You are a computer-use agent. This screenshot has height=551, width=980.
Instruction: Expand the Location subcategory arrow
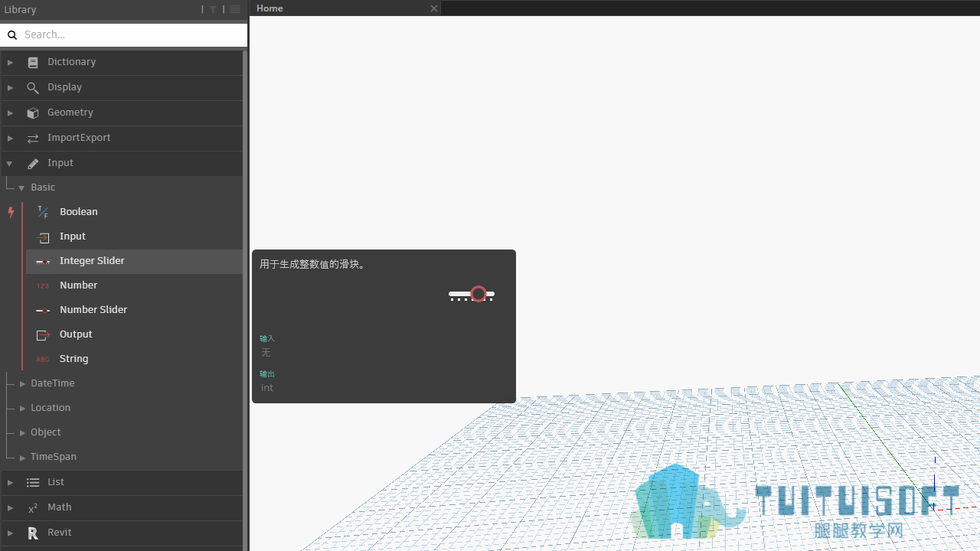click(22, 409)
